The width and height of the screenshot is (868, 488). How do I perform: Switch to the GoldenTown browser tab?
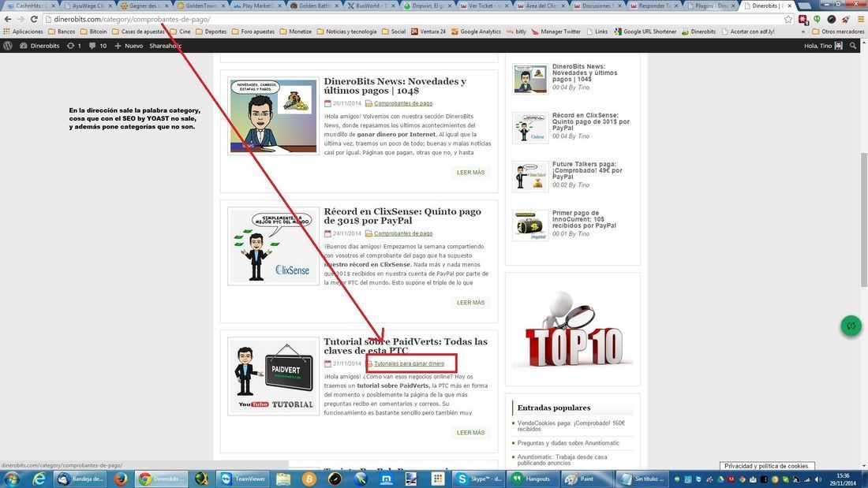[201, 6]
